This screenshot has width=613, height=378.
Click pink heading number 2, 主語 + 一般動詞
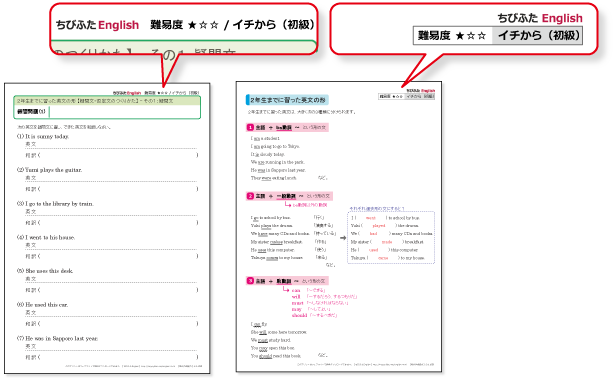pyautogui.click(x=289, y=196)
